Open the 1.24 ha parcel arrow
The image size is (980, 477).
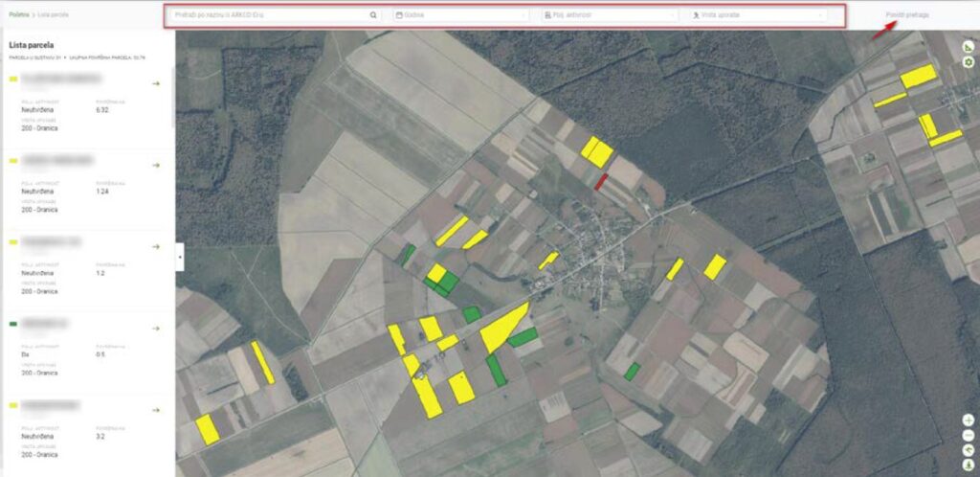pos(156,165)
